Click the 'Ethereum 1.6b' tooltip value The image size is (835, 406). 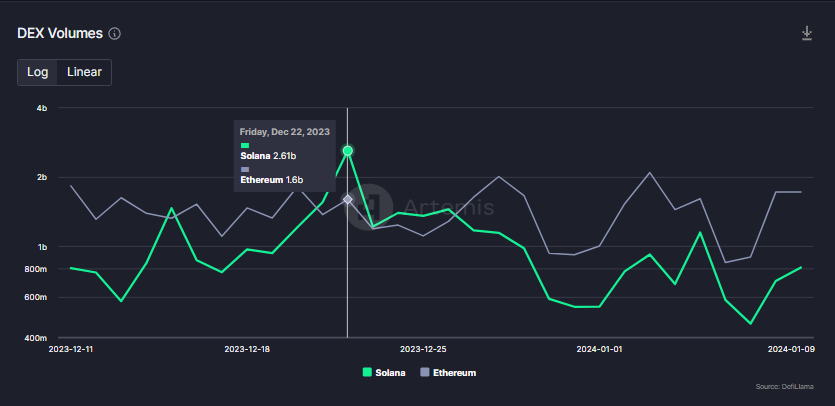tap(272, 180)
